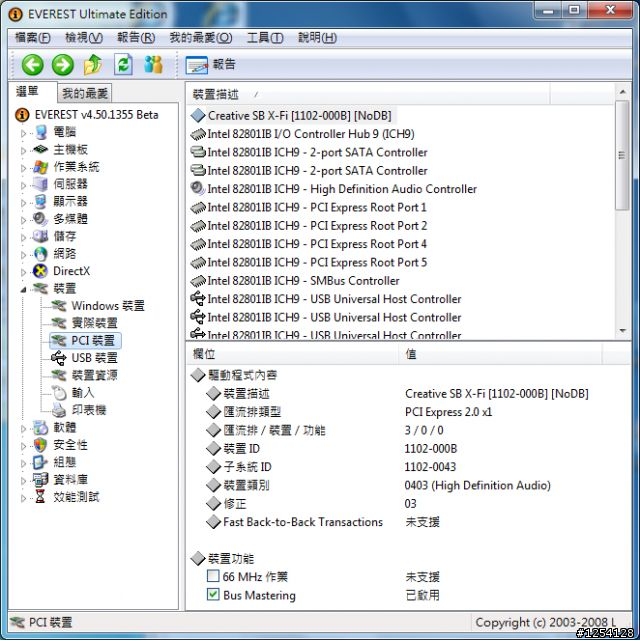Viewport: 640px width, 641px height.
Task: Click the 作業系統 Windows flag icon
Action: click(x=40, y=167)
